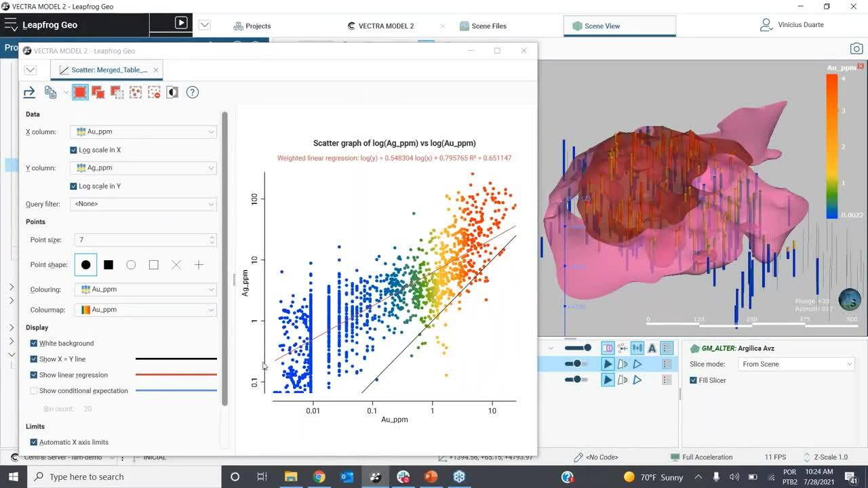Image resolution: width=868 pixels, height=488 pixels.
Task: Open the scatter plot help icon
Action: click(193, 92)
